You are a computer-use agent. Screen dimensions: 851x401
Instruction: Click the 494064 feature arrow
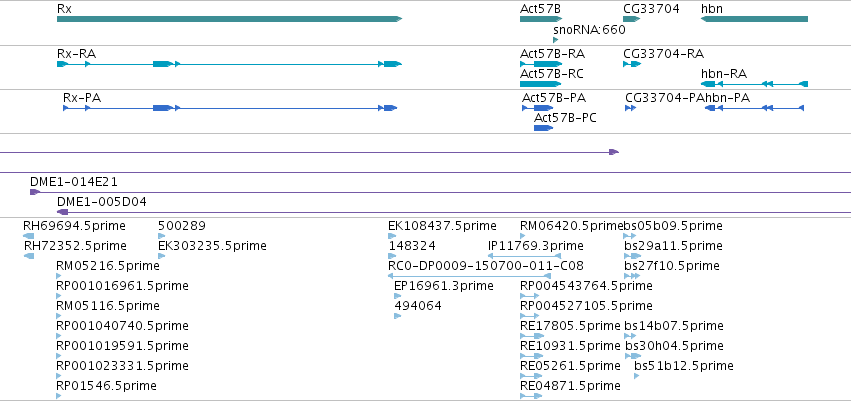tap(397, 316)
